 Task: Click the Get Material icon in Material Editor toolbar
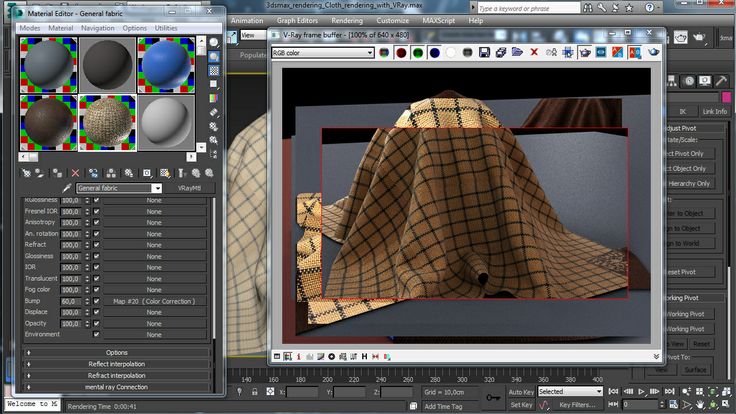[x=27, y=173]
